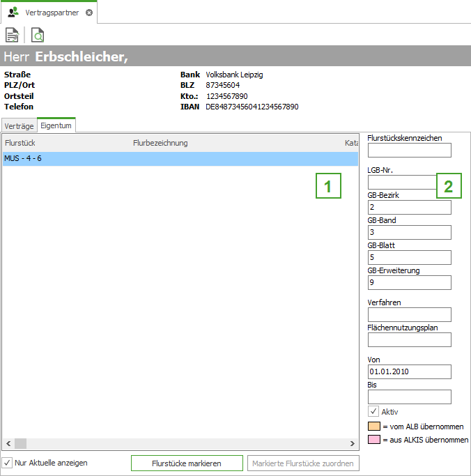This screenshot has height=476, width=471.
Task: Close the Vertragspartner tab
Action: click(88, 13)
